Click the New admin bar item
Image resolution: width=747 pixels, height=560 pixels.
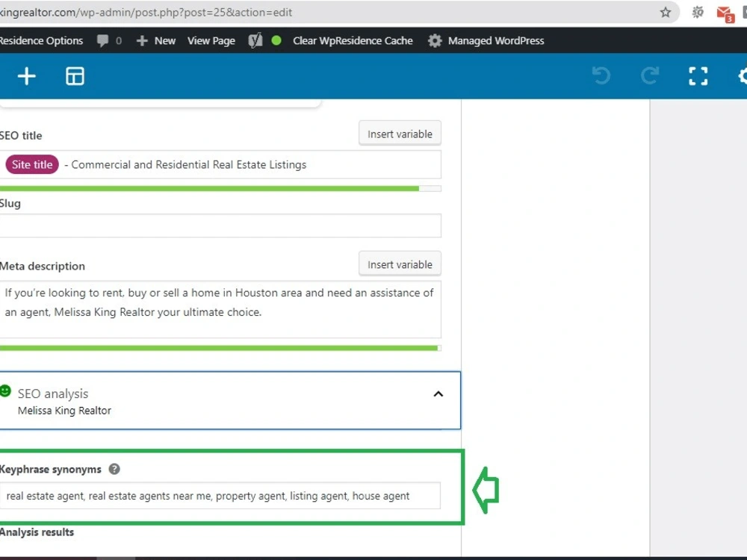156,41
